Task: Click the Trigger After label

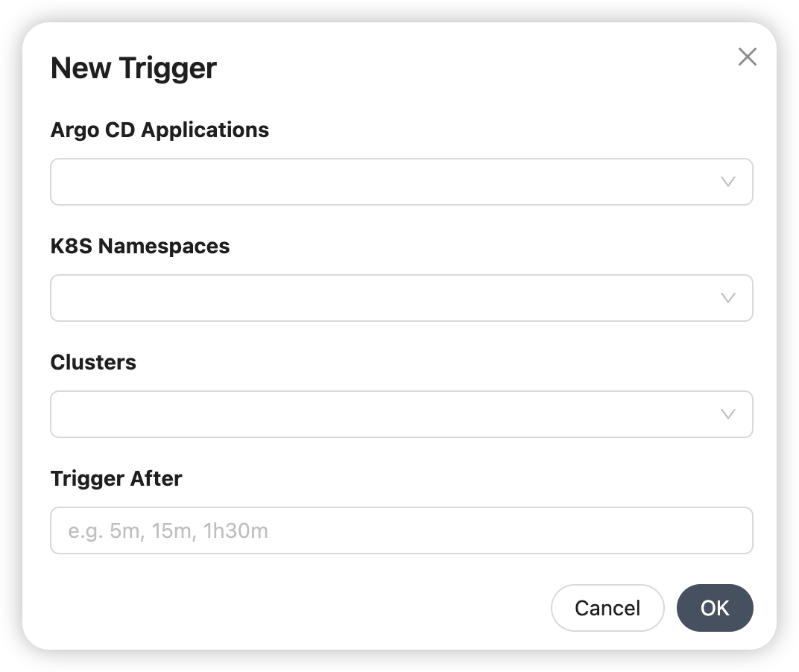Action: pos(116,478)
